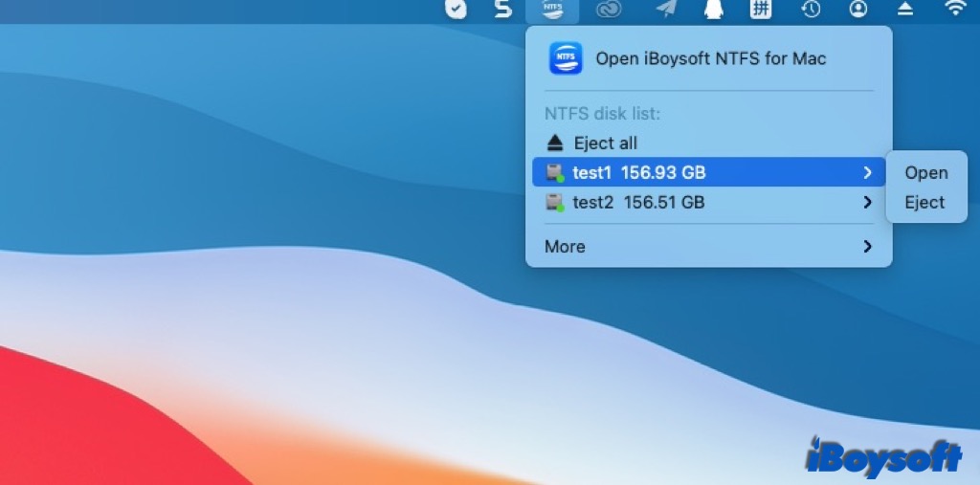This screenshot has width=980, height=485.
Task: Click the iBoysoft NTFS menu bar icon
Action: tap(552, 10)
